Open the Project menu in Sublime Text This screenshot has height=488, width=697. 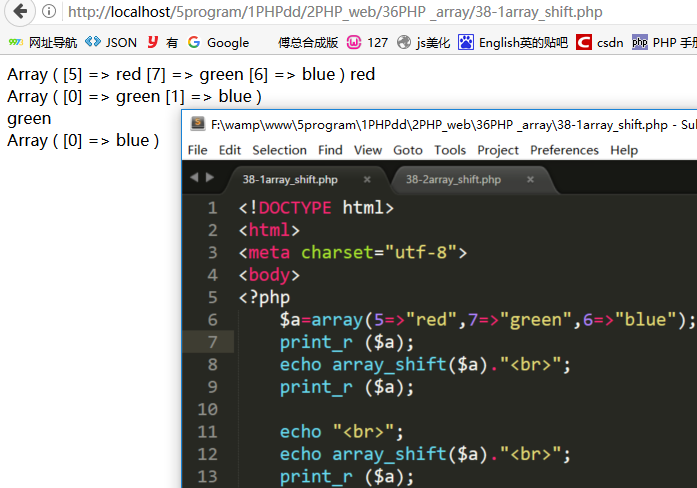coord(498,150)
